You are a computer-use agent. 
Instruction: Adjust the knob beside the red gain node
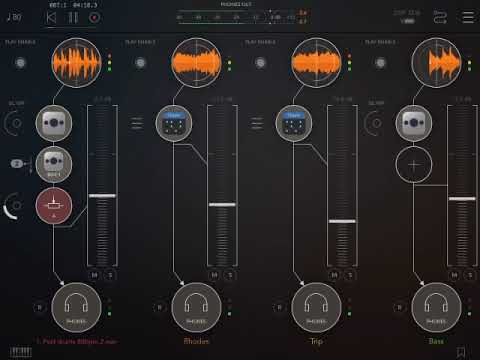click(x=13, y=206)
